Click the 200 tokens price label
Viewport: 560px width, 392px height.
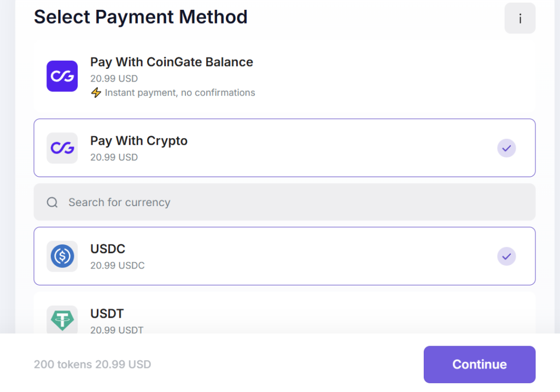click(92, 364)
